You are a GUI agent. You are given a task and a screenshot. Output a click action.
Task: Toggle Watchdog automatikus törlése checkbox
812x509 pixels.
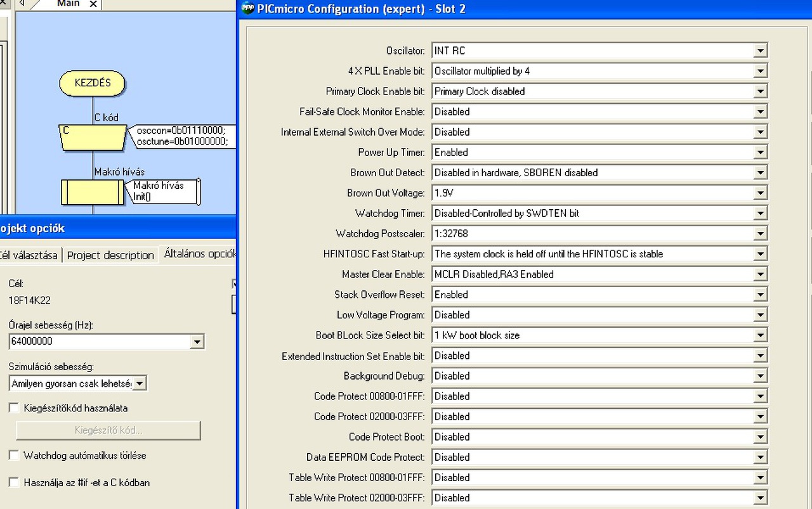[14, 455]
